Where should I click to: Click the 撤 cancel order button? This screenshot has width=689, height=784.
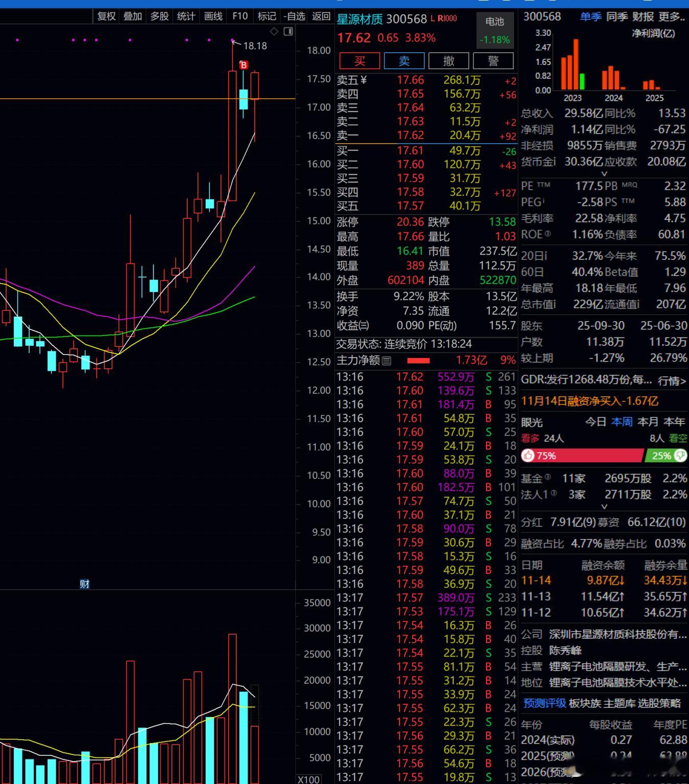[x=449, y=61]
